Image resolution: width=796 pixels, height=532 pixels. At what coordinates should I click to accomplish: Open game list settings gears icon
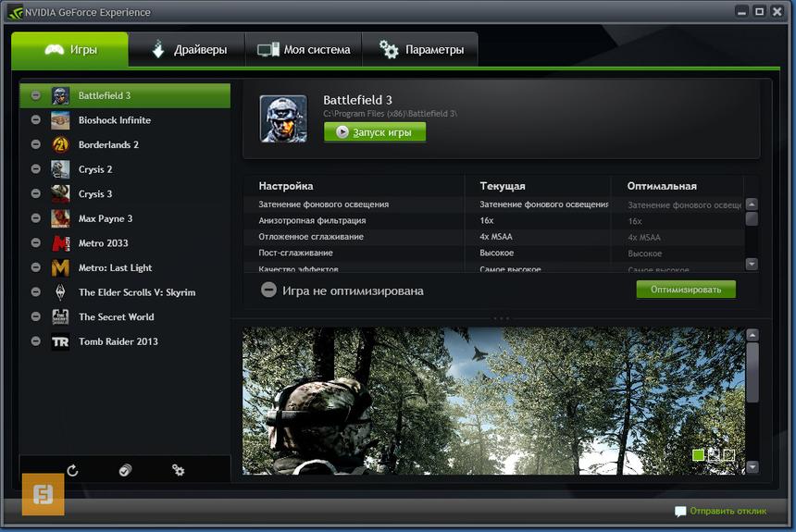tap(178, 470)
